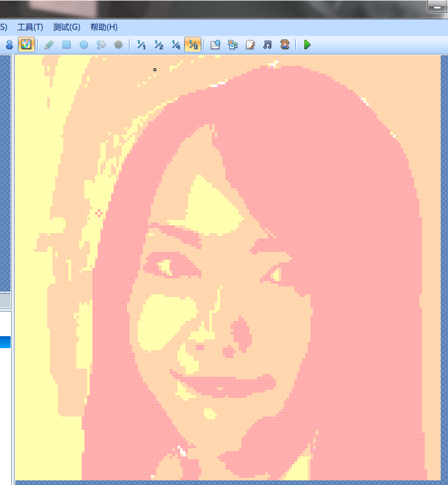Open the Script Editor notepad icon

coord(250,45)
